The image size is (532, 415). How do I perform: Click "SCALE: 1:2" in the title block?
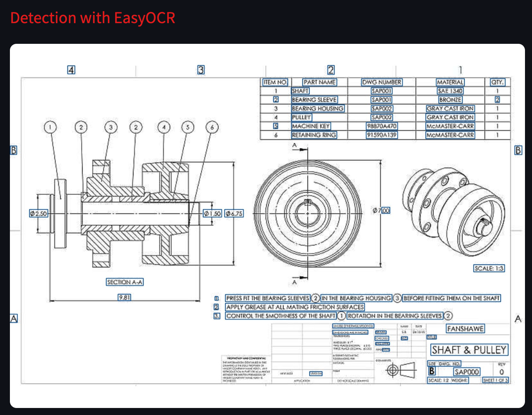tap(439, 380)
